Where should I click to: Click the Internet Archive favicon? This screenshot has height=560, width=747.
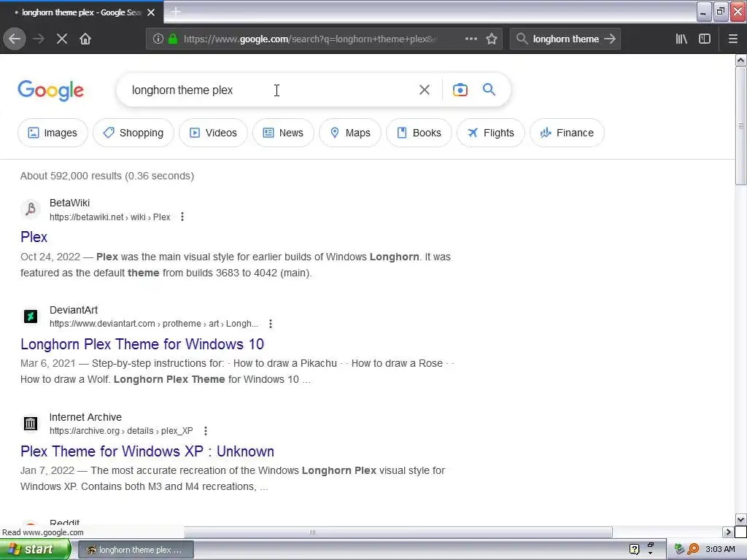[x=31, y=424]
